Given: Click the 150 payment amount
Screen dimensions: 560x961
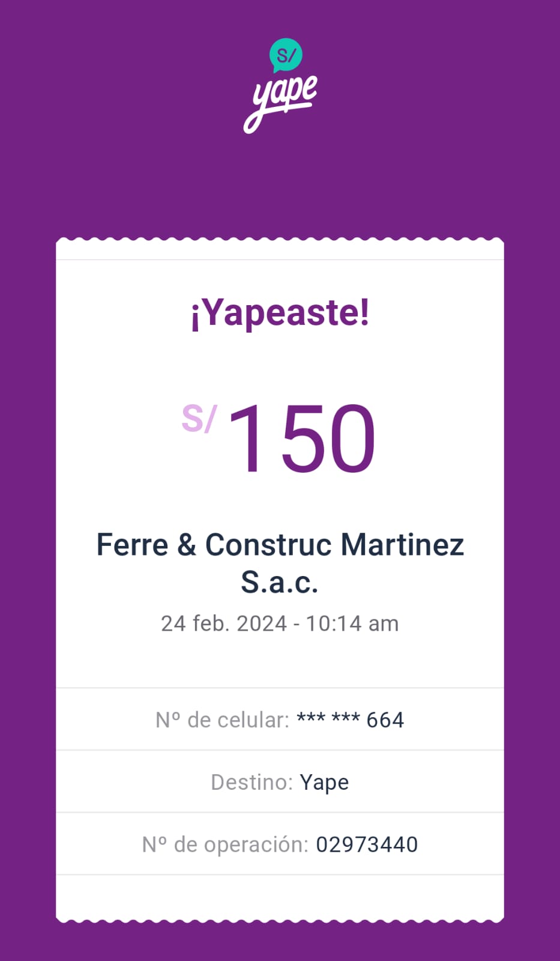Looking at the screenshot, I should pyautogui.click(x=302, y=438).
